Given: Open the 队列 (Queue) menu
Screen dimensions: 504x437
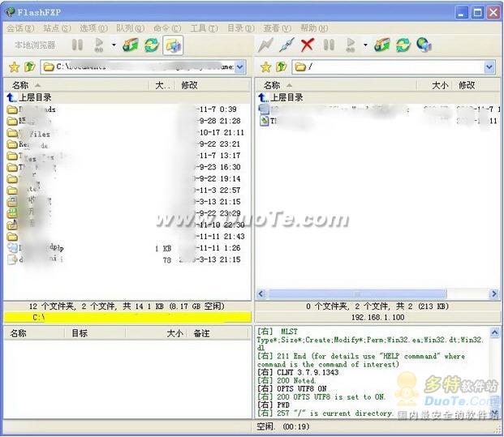Looking at the screenshot, I should [130, 28].
